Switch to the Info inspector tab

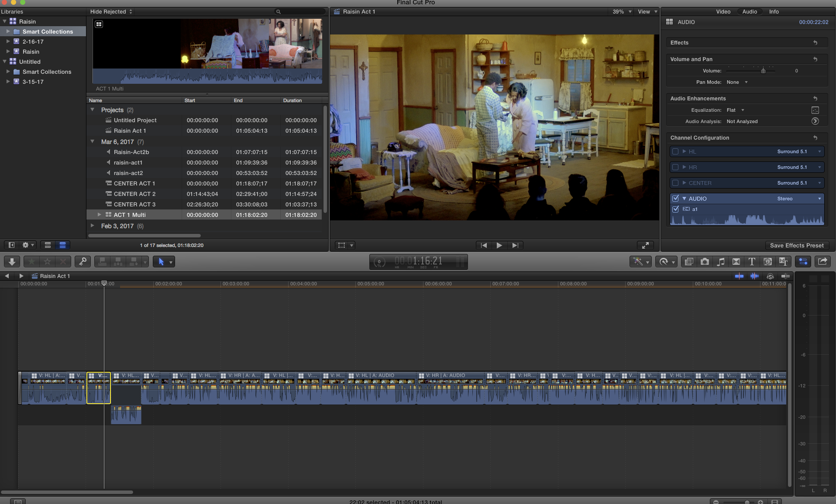774,12
